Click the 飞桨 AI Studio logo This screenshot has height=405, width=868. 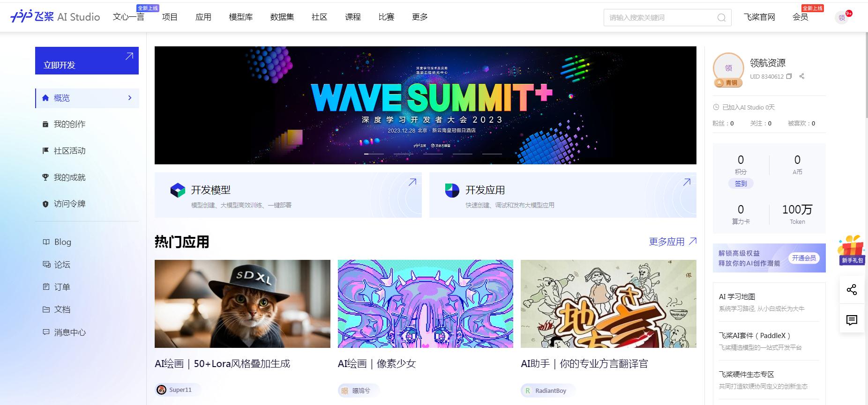click(x=55, y=17)
